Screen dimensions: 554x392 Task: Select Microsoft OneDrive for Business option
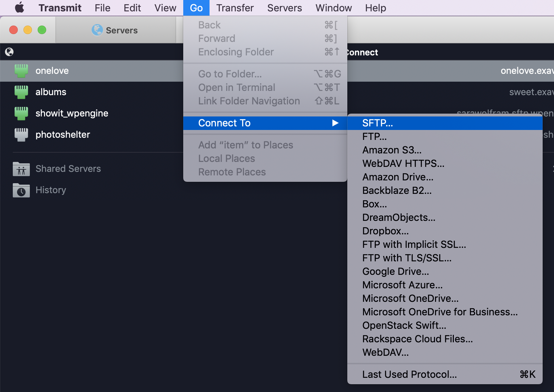[x=440, y=312]
